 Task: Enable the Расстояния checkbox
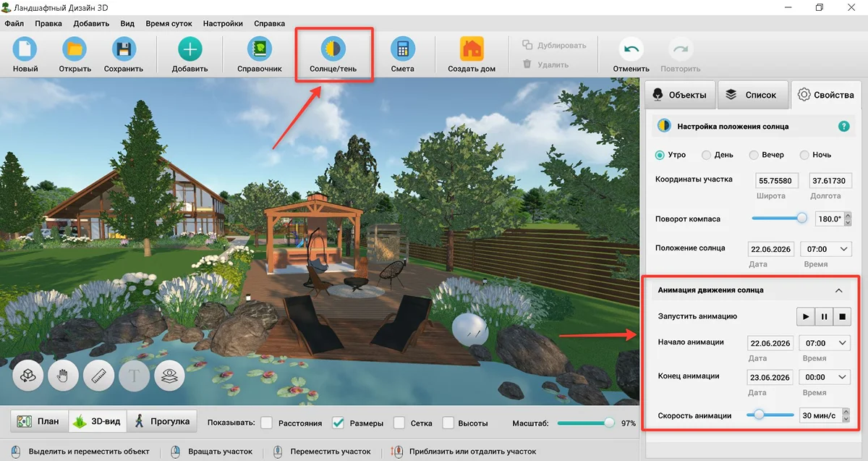(x=266, y=423)
